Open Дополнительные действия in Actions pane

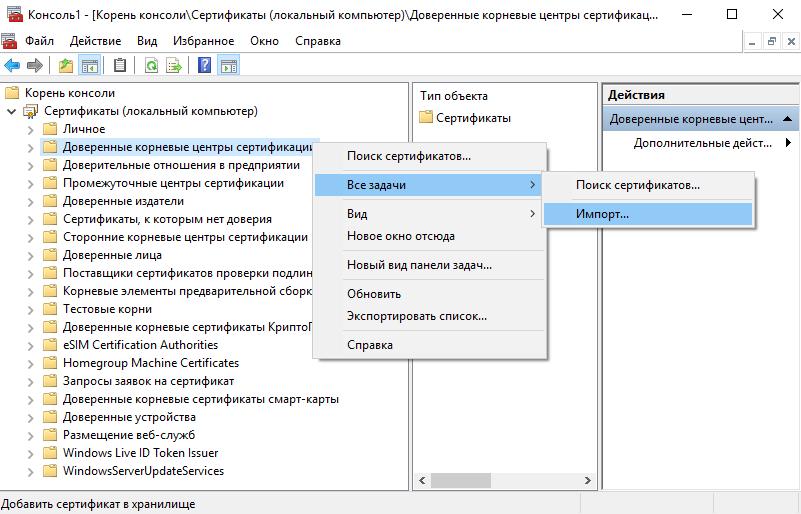[701, 143]
